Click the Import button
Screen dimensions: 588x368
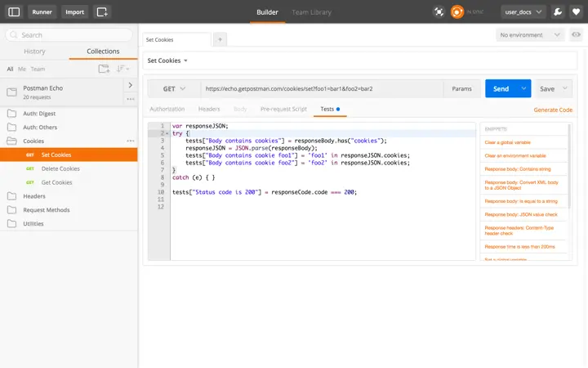tap(74, 12)
